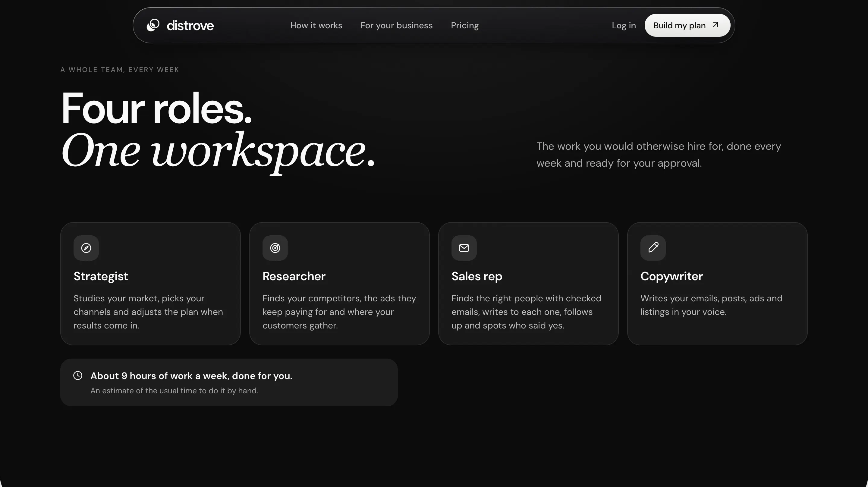Select the Strategist card title
Viewport: 868px width, 487px height.
click(101, 276)
